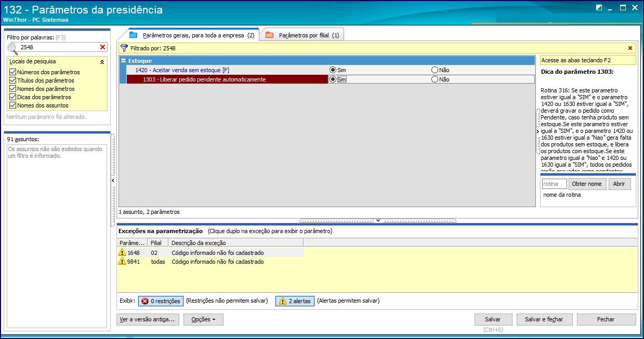Click the window style icon in title bar
The image size is (644, 339).
[599, 8]
